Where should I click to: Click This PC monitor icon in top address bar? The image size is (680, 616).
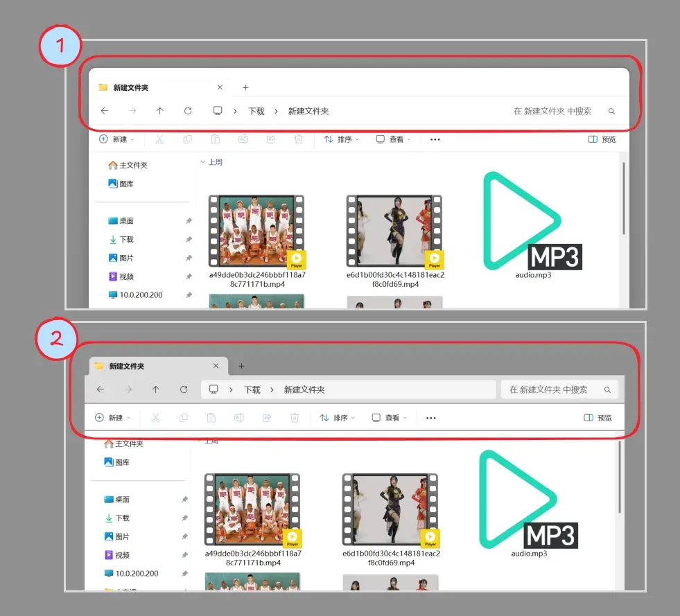point(218,111)
